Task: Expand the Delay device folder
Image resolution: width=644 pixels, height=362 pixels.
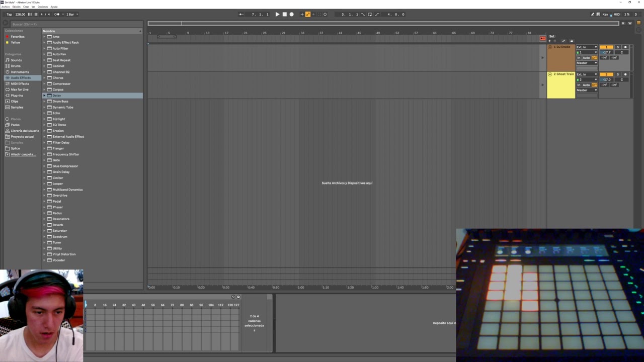Action: click(44, 96)
